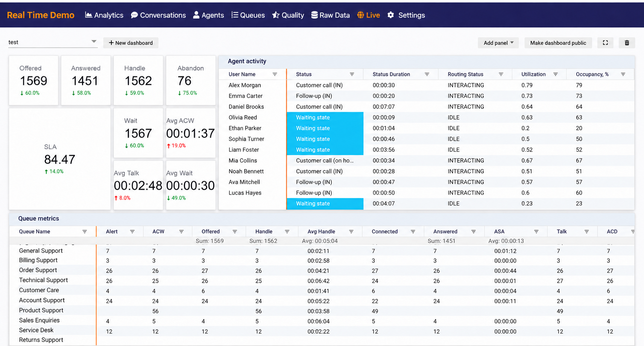The height and width of the screenshot is (346, 644).
Task: Select the Mia Collins agent row
Action: pos(426,160)
